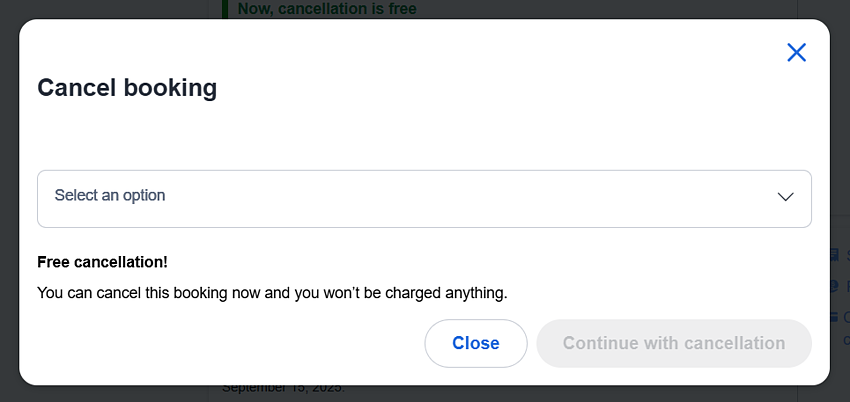Click the credit card icon at the right edge
Viewport: 850px width, 402px height.
click(834, 317)
